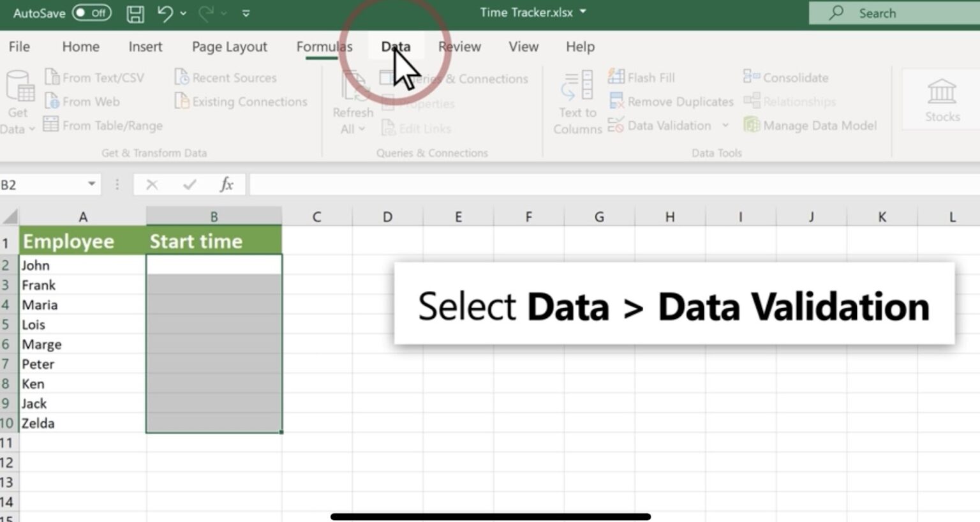Switch to the Formulas ribbon tab
This screenshot has width=980, height=522.
click(324, 46)
